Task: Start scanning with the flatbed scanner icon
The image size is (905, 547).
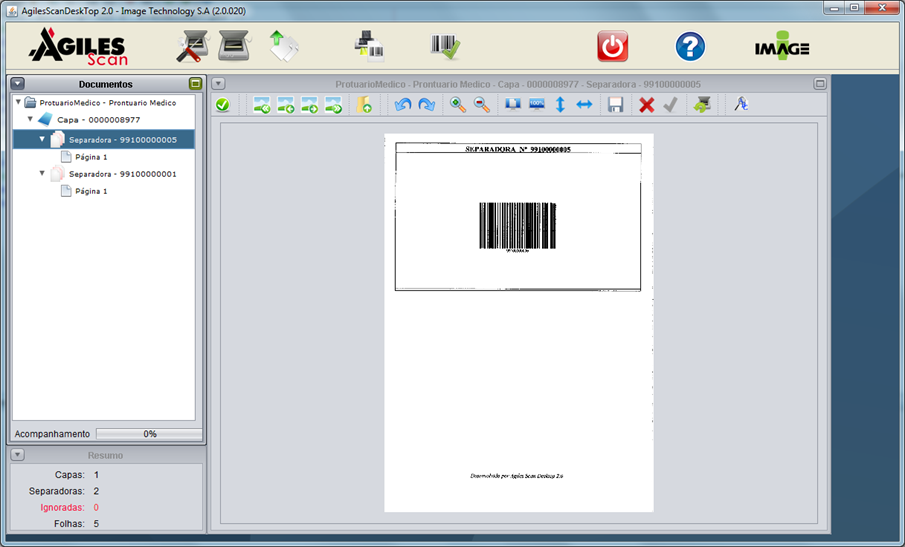Action: coord(234,46)
